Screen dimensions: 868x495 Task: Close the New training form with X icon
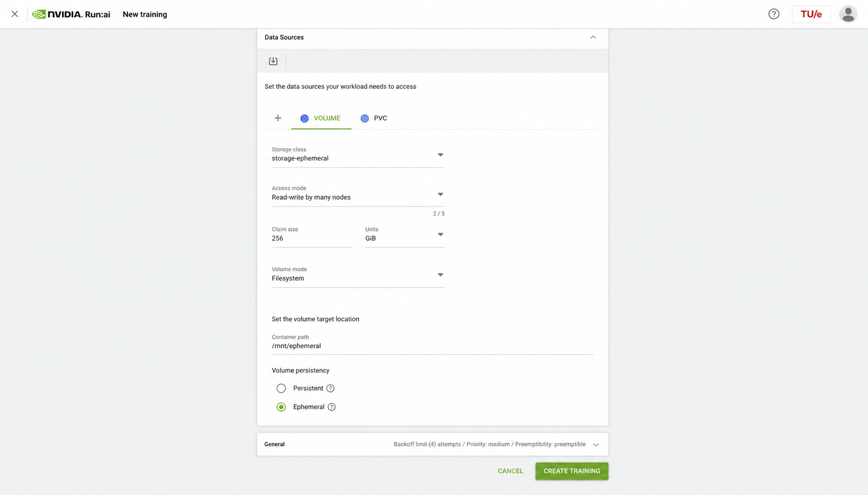tap(15, 14)
